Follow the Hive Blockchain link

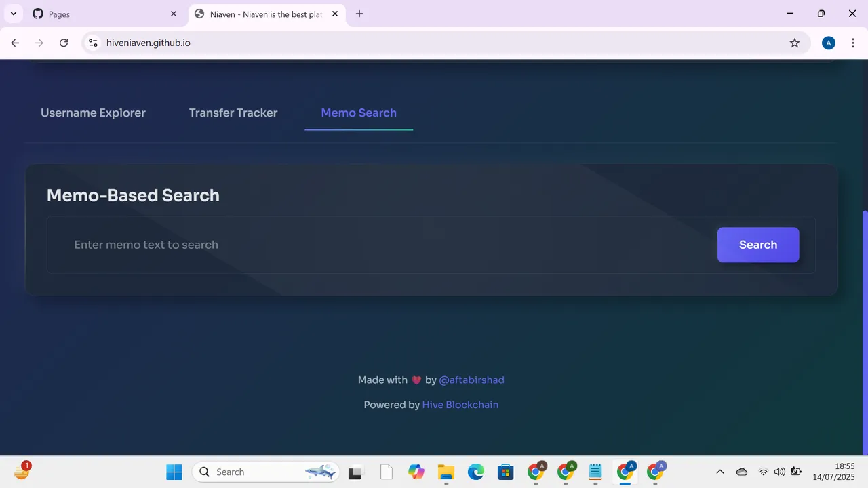(x=460, y=405)
